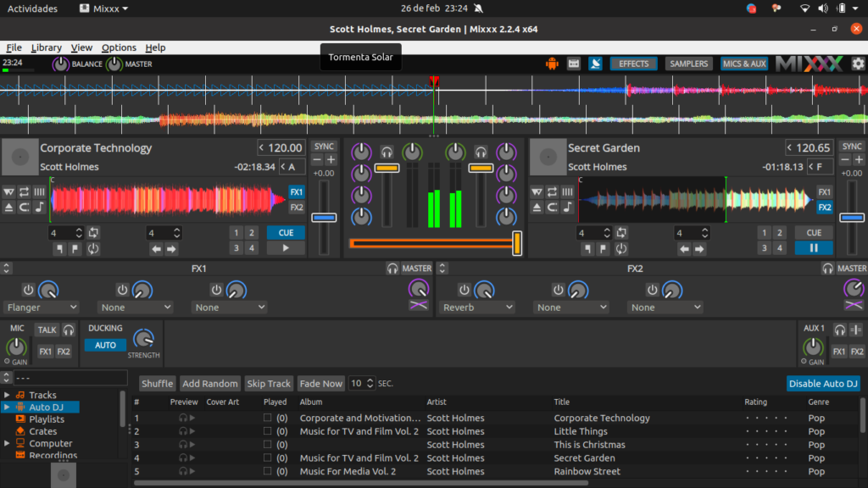Eject track from Corporate Technology deck

pos(8,208)
